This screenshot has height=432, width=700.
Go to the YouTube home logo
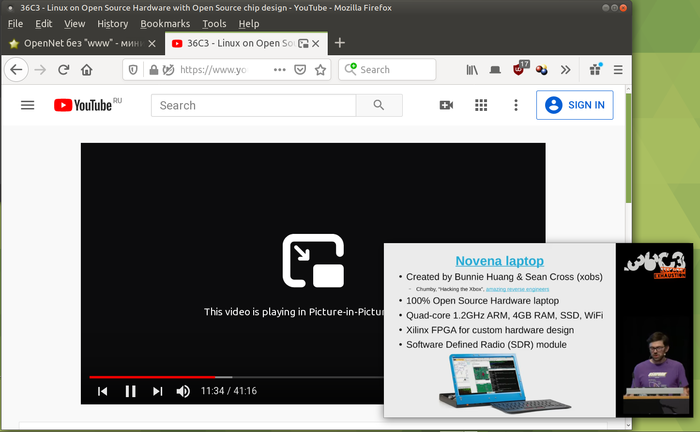click(88, 105)
